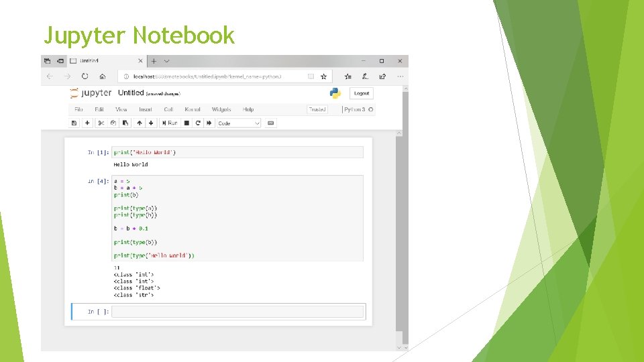Open the Kernel menu

click(193, 109)
